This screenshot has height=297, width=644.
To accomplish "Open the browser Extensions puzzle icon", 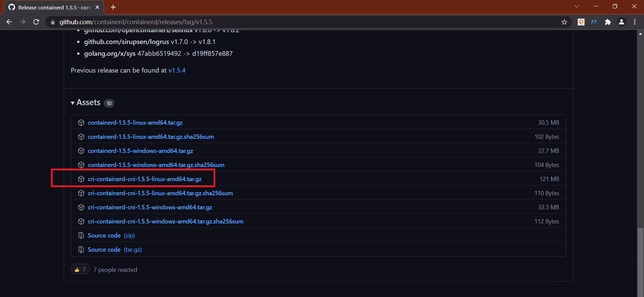I will coord(608,22).
